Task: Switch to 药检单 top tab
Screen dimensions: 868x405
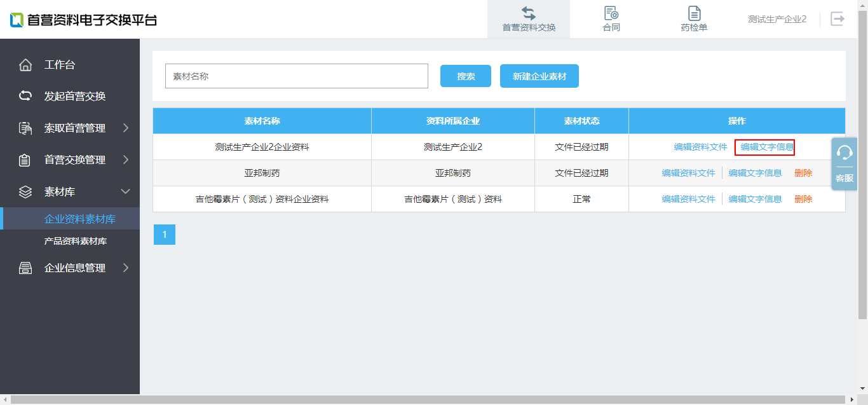Action: coord(694,19)
